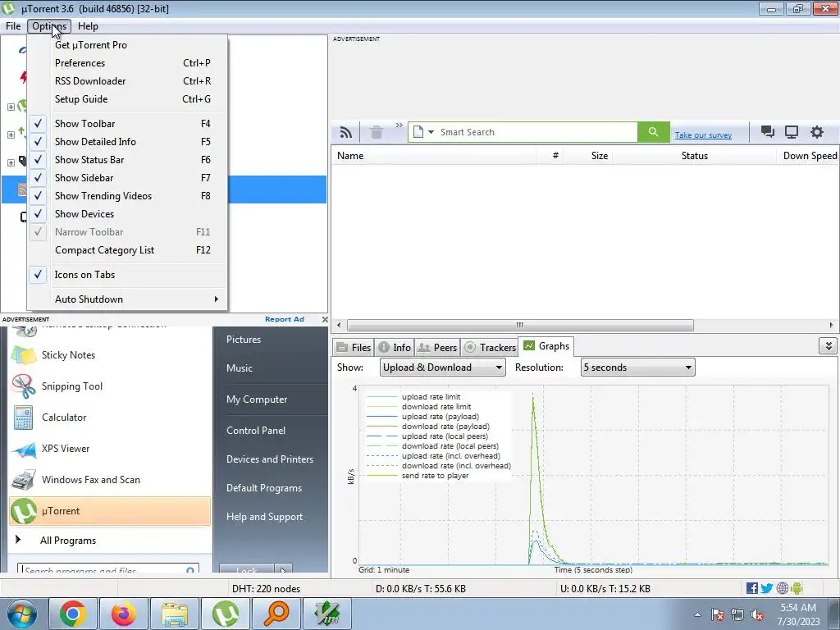Open the Resolution 5 seconds dropdown
The height and width of the screenshot is (630, 840).
pos(637,367)
